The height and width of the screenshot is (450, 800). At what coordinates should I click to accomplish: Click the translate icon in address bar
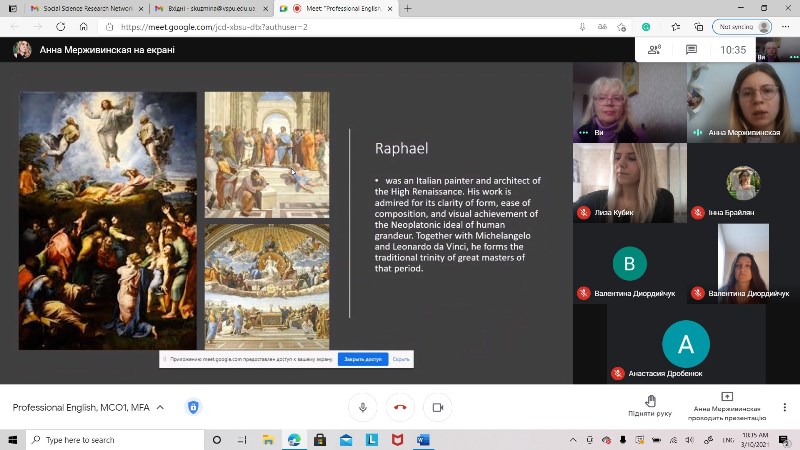coord(602,27)
